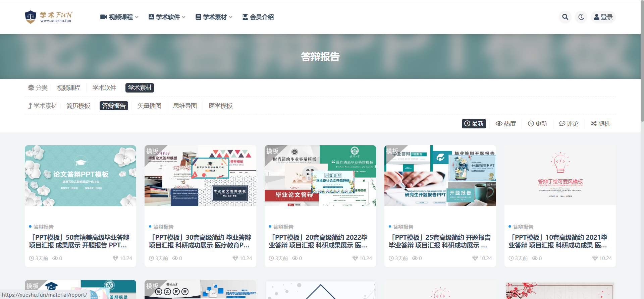Sort by 热度 with eye icon
Image resolution: width=644 pixels, height=299 pixels.
coord(506,124)
